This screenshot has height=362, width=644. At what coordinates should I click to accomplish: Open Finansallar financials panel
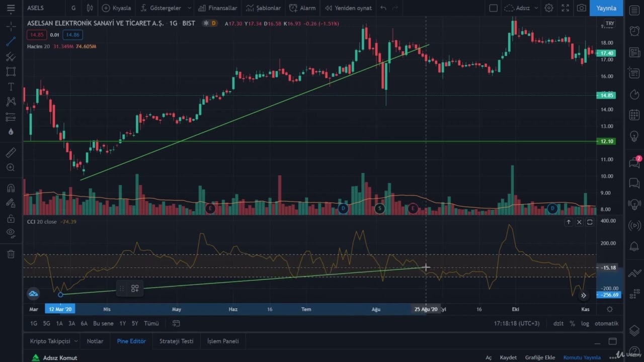click(x=217, y=8)
